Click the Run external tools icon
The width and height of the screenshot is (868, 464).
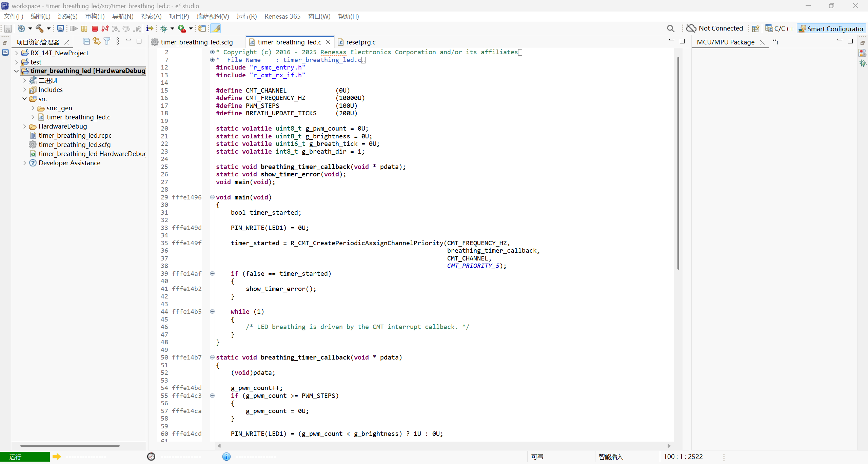click(182, 28)
